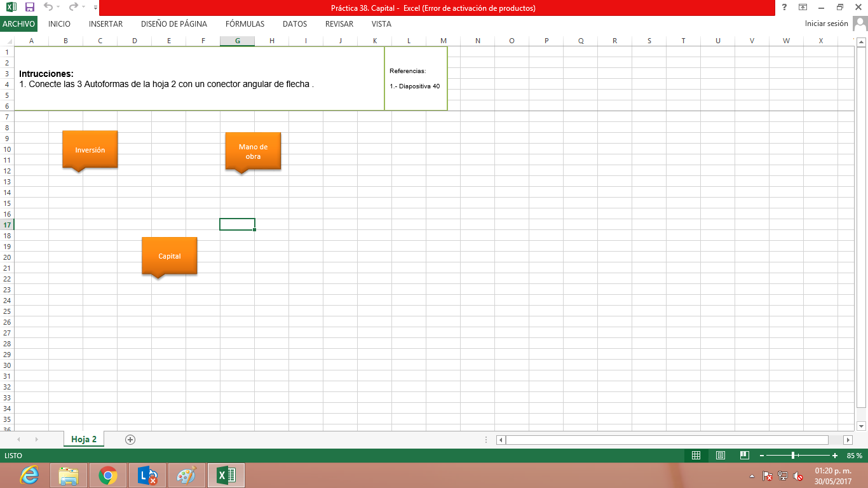Open Google Chrome from the taskbar
Viewport: 868px width, 488px height.
pos(108,475)
